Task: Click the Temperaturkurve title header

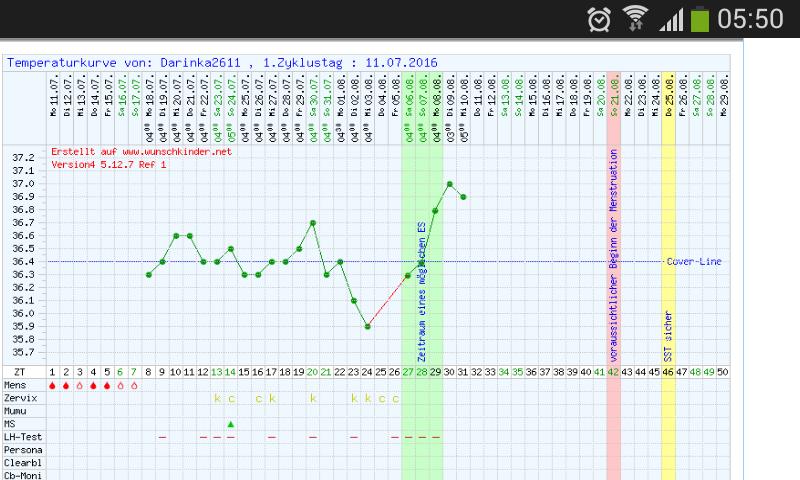Action: (x=225, y=62)
